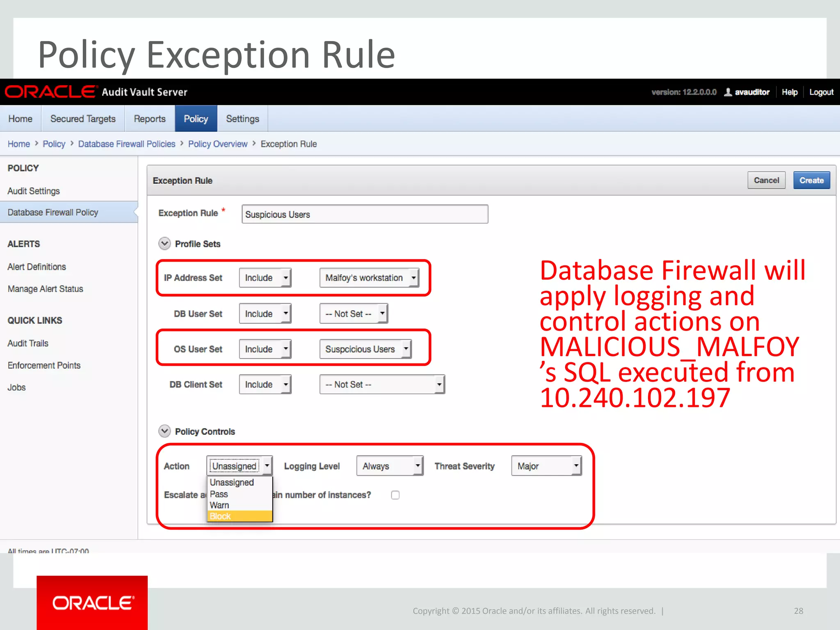Screen dimensions: 840x630
Task: Open the Threat Severity Major dropdown
Action: pos(546,466)
